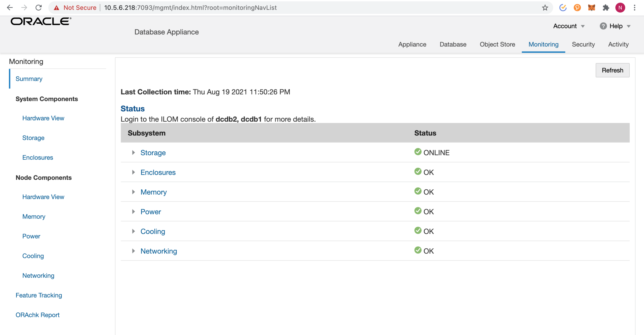This screenshot has width=644, height=335.
Task: Open Memory under Node Components
Action: point(34,217)
